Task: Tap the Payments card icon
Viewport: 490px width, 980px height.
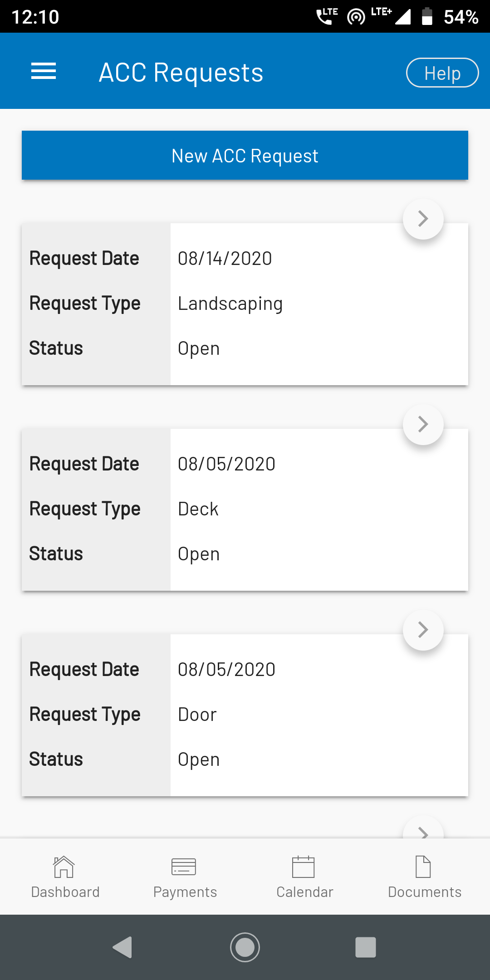Action: pos(184,867)
